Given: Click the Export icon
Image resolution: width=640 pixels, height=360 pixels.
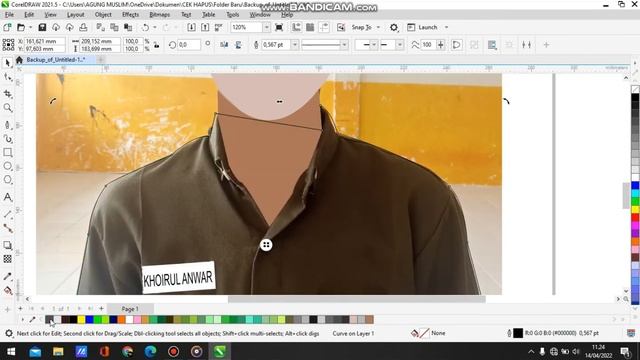Looking at the screenshot, I should pyautogui.click(x=205, y=27).
